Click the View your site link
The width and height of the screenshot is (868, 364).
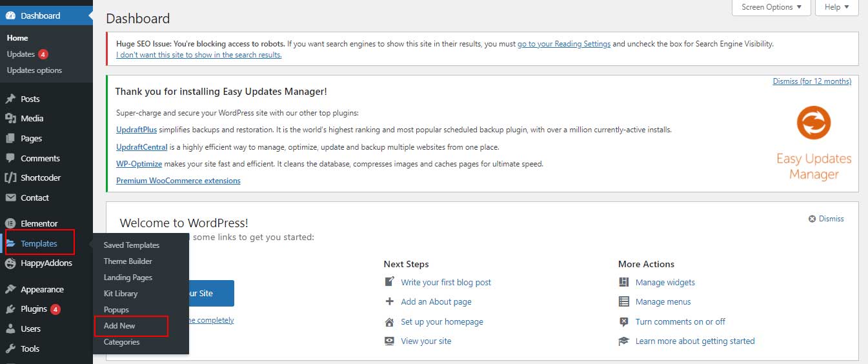tap(426, 341)
